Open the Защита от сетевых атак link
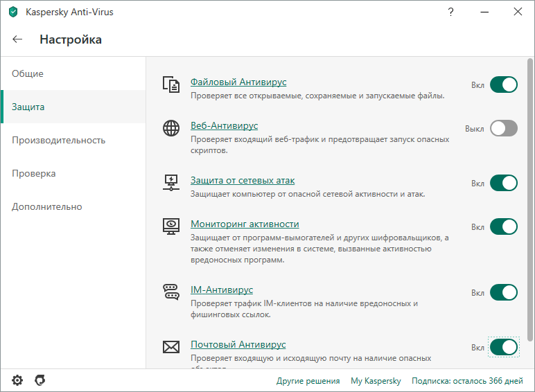The height and width of the screenshot is (392, 535). tap(243, 180)
